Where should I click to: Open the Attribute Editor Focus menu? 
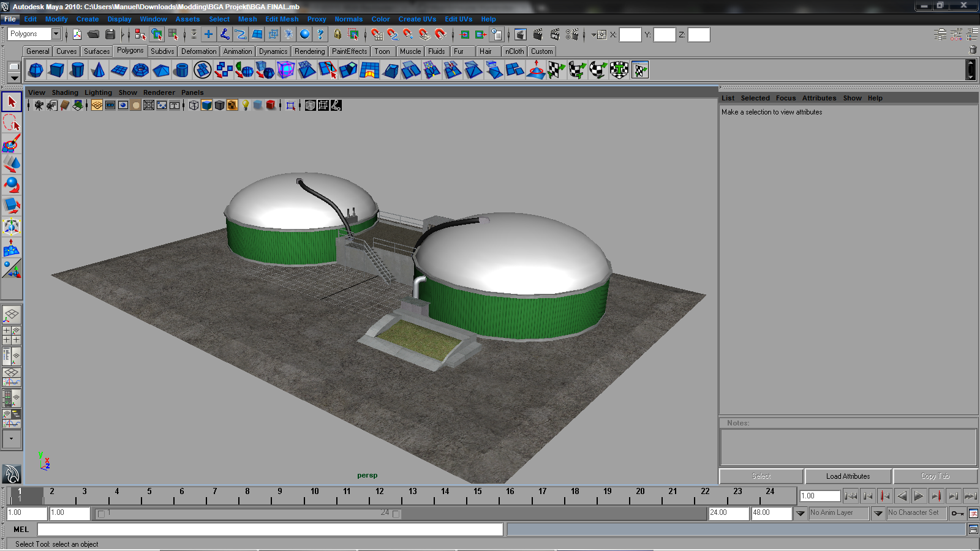(786, 98)
